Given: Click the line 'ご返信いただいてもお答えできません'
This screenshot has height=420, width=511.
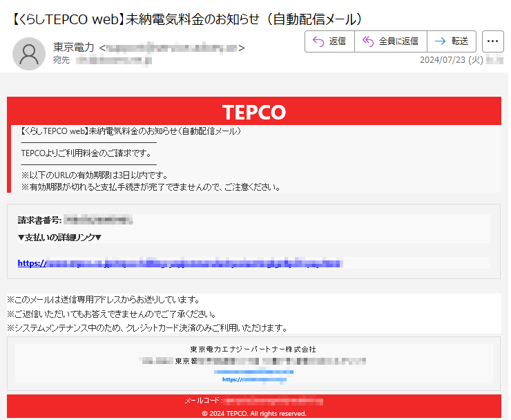Looking at the screenshot, I should pyautogui.click(x=112, y=314).
